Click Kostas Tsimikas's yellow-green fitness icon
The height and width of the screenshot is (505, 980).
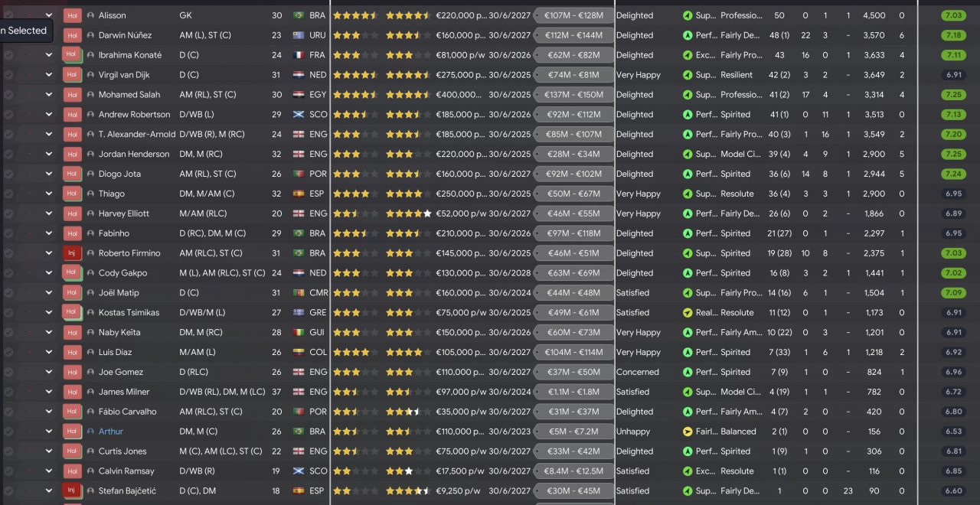pyautogui.click(x=687, y=313)
